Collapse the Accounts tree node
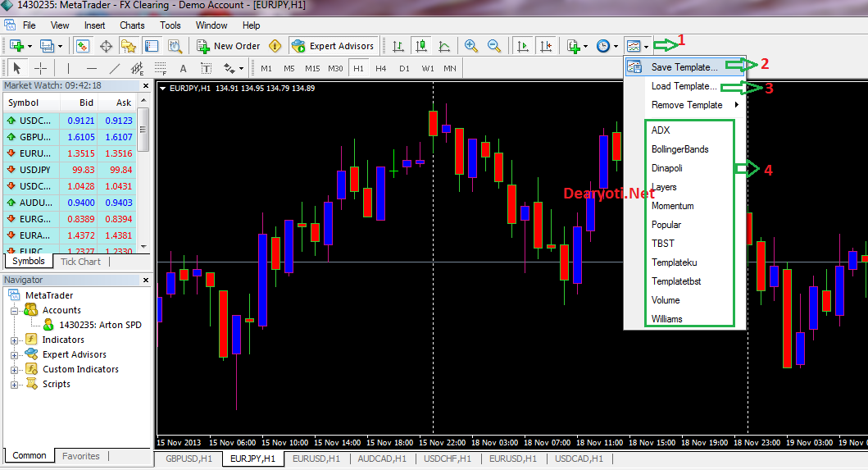Screen dimensions: 868x470 tap(15, 311)
